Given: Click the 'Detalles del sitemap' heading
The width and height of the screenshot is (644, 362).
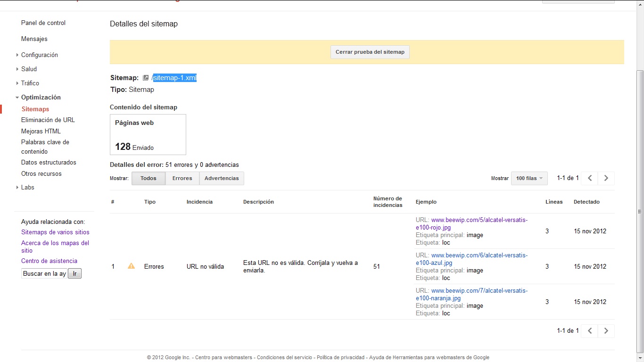Looking at the screenshot, I should click(144, 24).
